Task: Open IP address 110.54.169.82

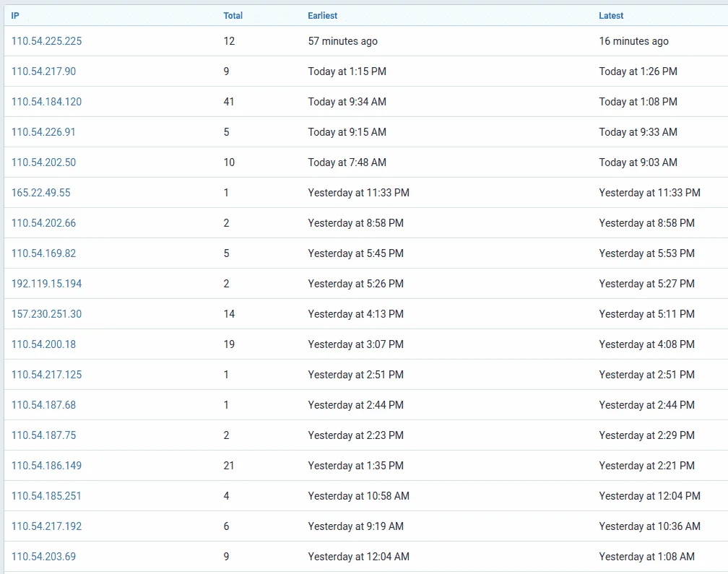Action: pos(43,253)
